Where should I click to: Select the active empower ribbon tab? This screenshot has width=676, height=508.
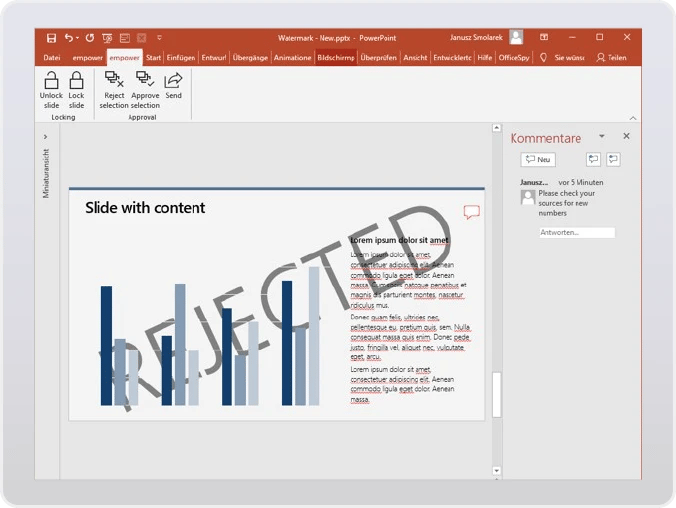click(124, 57)
